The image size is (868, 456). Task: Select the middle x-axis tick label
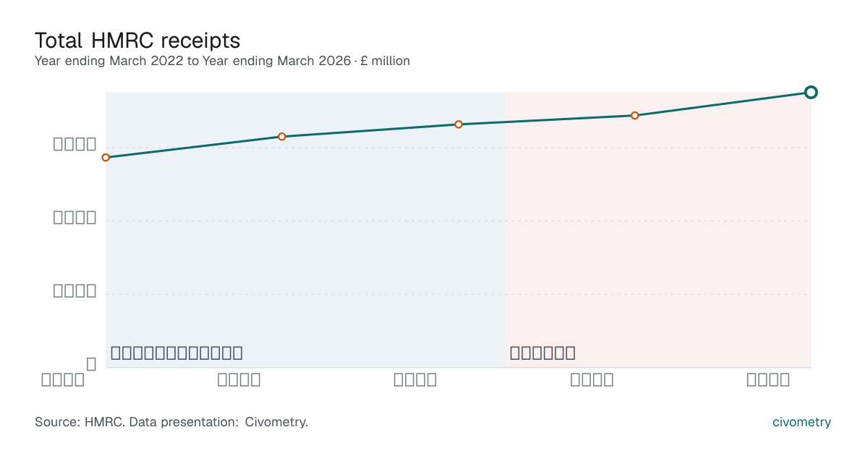click(x=415, y=380)
